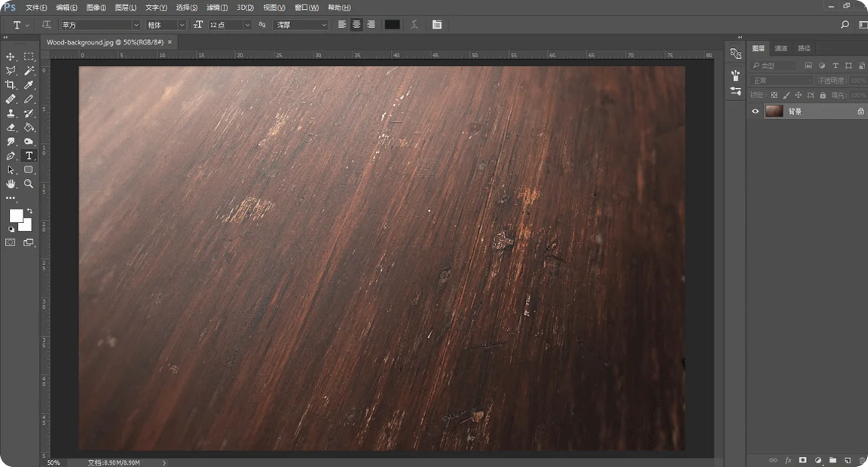Switch to the 通道 (Channels) tab
The width and height of the screenshot is (868, 467).
(781, 48)
